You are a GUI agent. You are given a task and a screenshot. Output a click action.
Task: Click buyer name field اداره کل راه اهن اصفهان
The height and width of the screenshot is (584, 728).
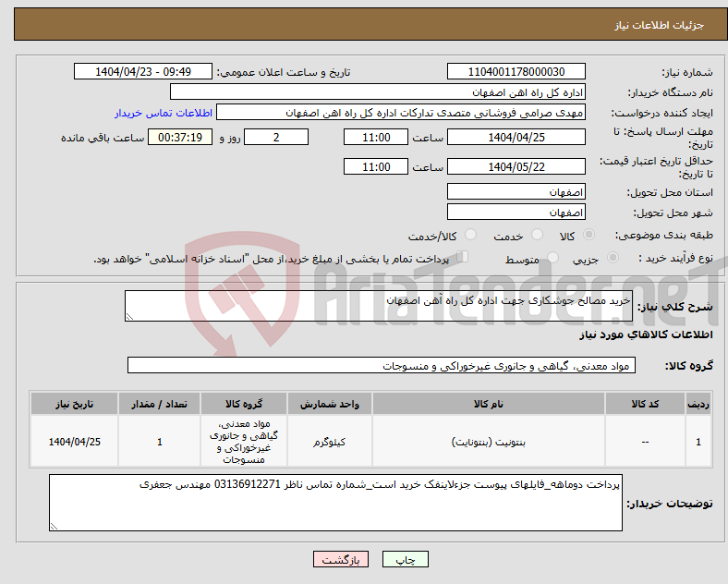coord(378,91)
